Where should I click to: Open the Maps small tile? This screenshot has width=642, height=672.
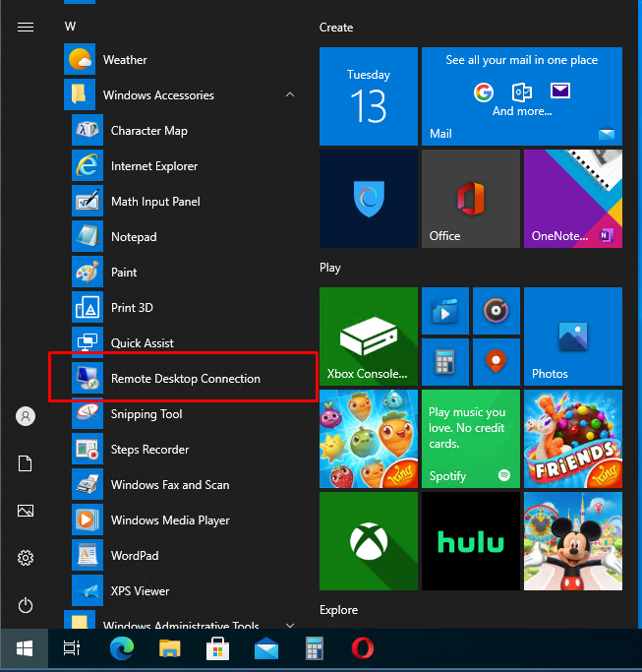pos(496,362)
